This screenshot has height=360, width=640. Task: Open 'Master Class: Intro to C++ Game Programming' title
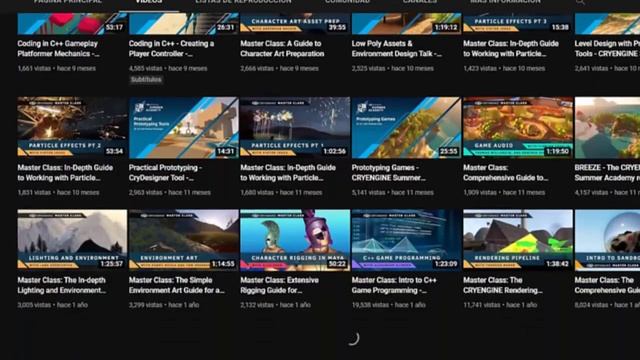394,285
